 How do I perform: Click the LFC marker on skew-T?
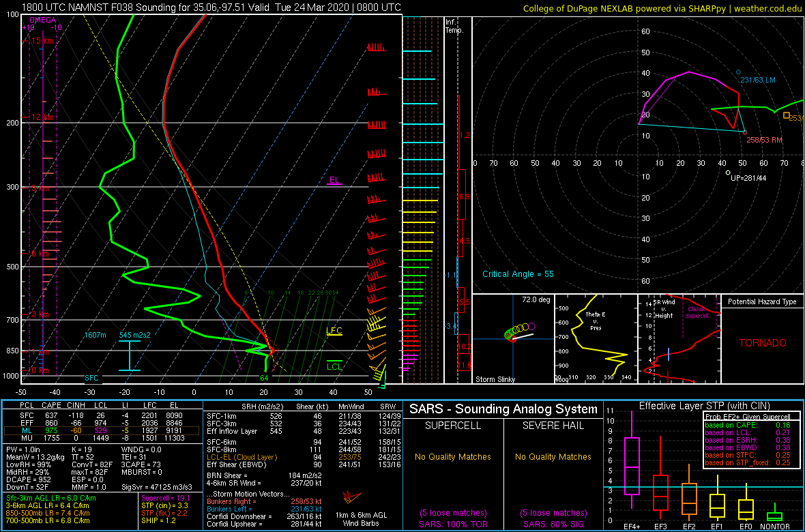(334, 331)
